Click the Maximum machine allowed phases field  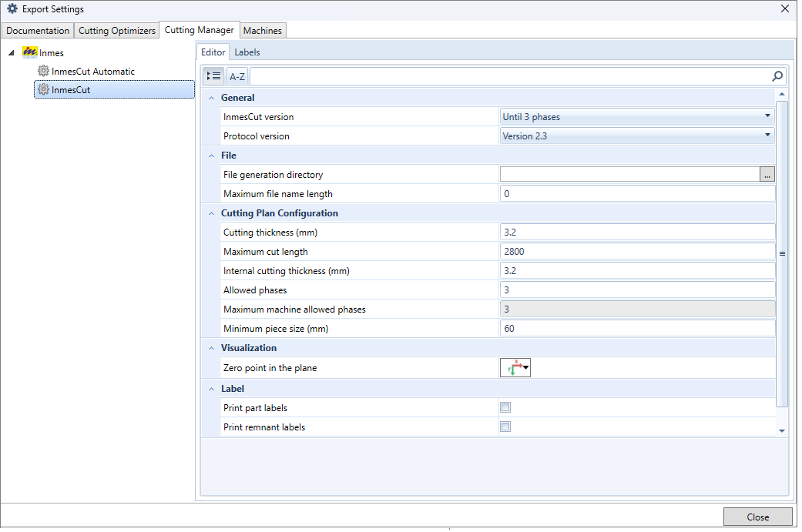point(637,309)
